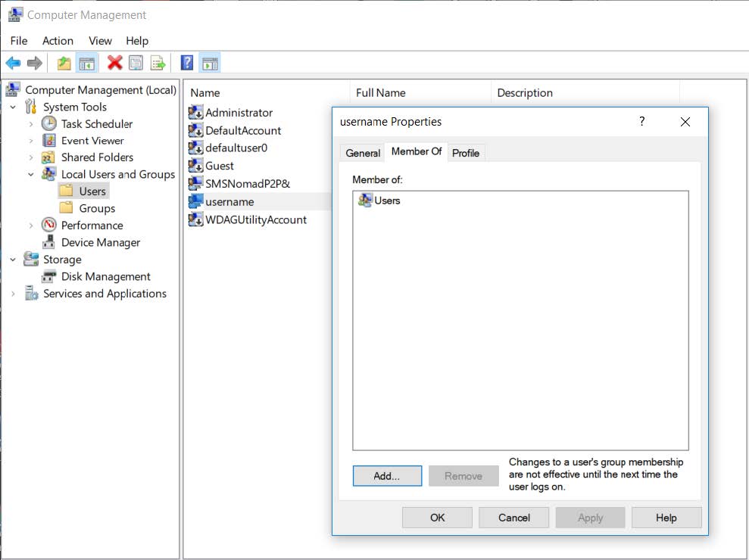Click the red X Delete toolbar icon

(114, 62)
